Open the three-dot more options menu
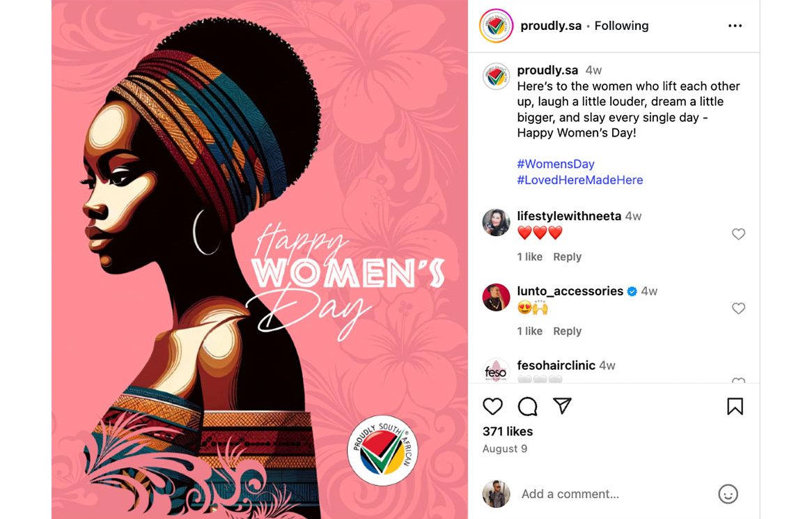This screenshot has height=519, width=812. click(x=735, y=26)
